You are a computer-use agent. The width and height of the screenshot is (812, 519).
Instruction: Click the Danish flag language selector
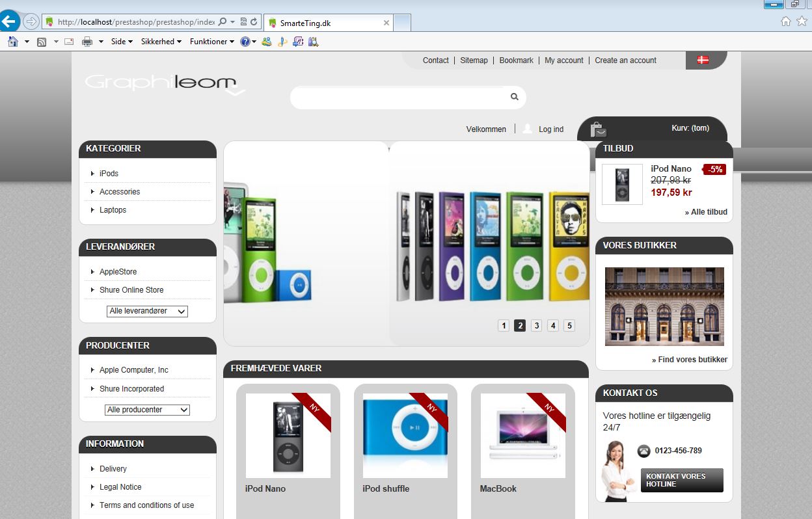(703, 60)
